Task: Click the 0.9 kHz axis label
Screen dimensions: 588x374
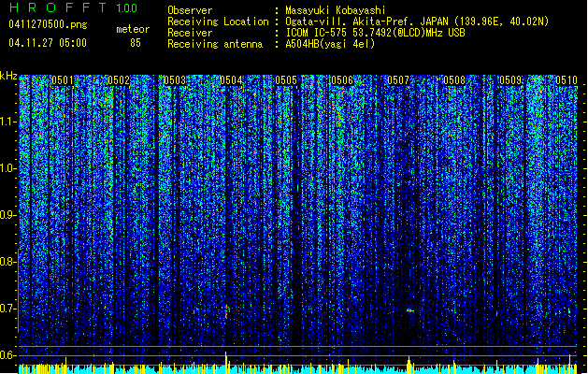Action: 7,215
